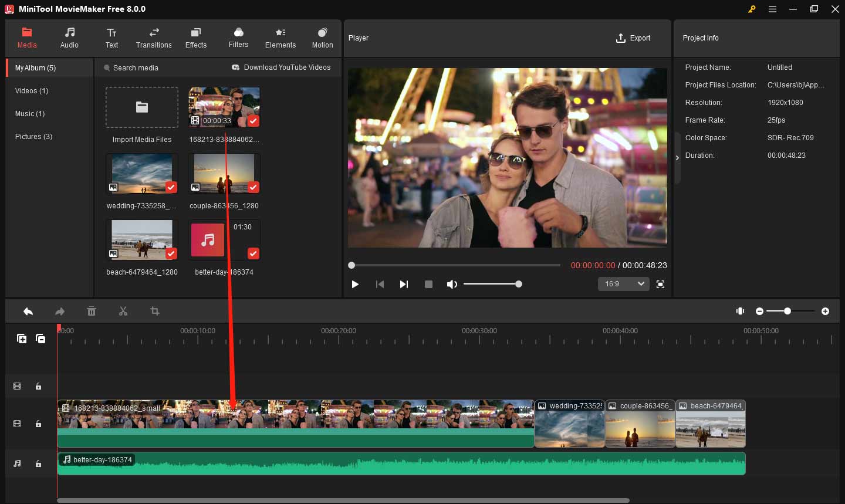Select better-day-186374 audio clip
The height and width of the screenshot is (504, 845).
click(x=401, y=464)
